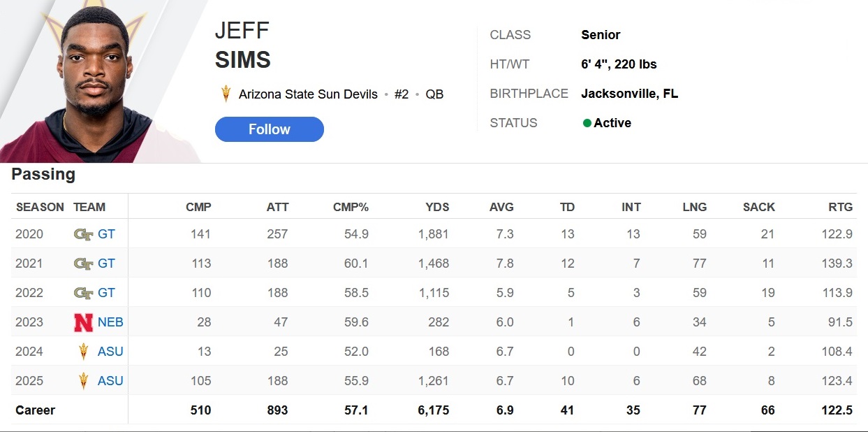
Task: Open ASU team link for 2025 season
Action: point(110,381)
